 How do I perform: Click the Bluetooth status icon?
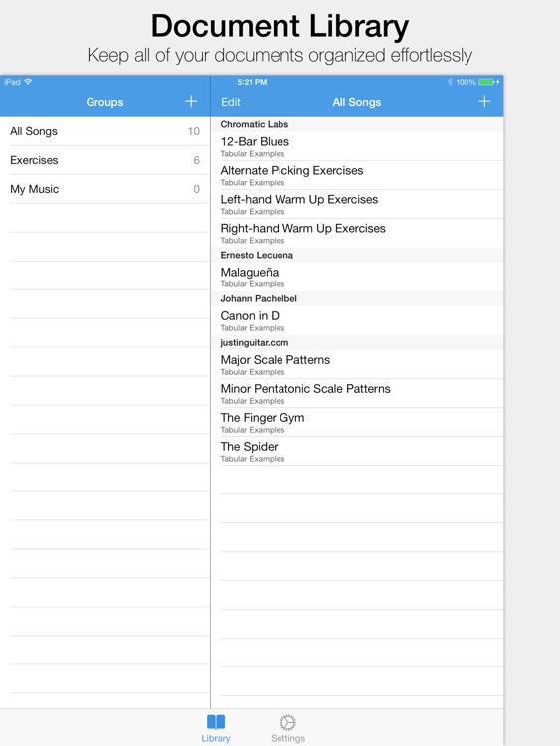(x=450, y=82)
